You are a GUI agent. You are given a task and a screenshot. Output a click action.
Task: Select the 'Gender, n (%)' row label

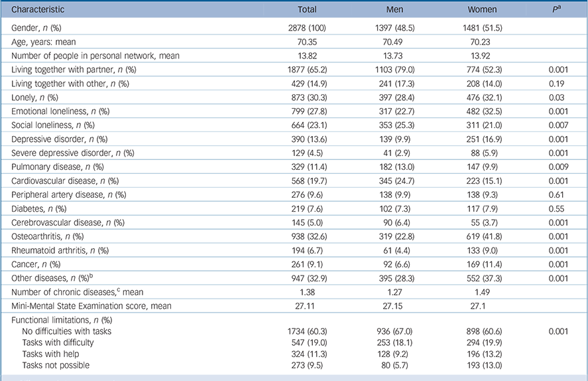(x=38, y=28)
